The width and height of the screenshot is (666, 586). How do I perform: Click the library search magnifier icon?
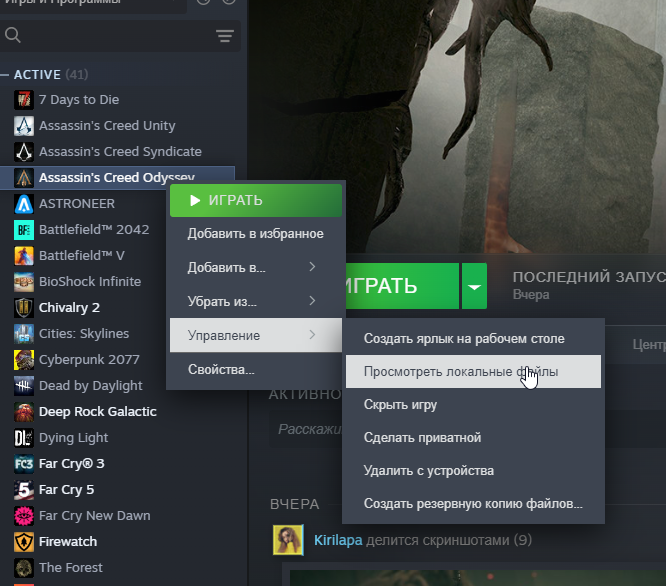(13, 35)
